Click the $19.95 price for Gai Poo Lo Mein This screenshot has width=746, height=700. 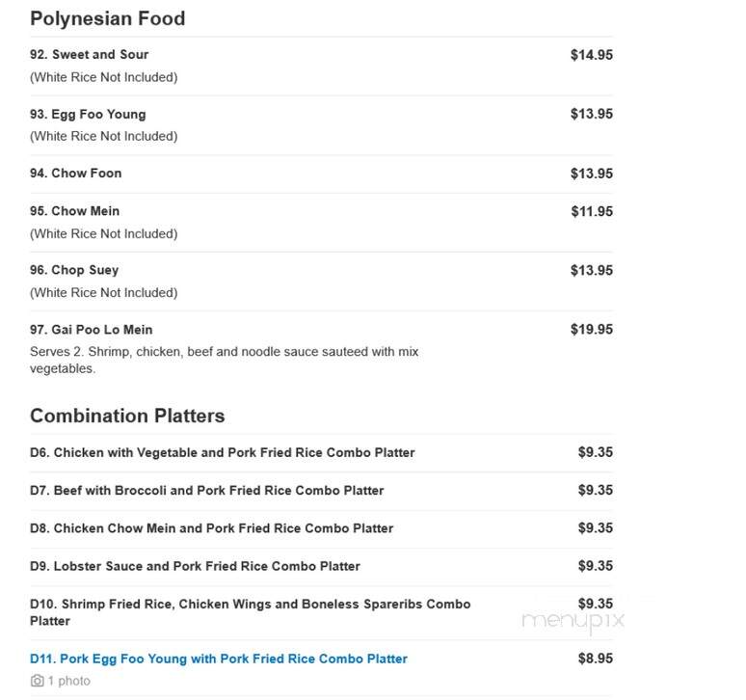point(592,330)
